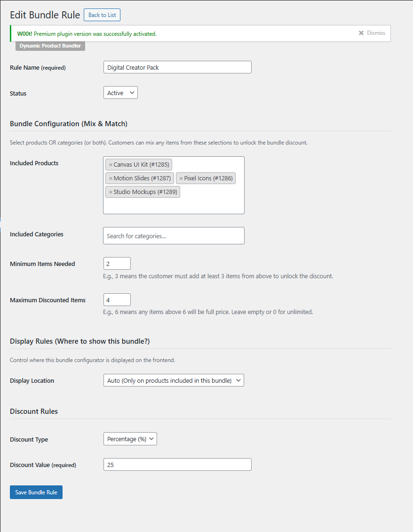Click the Dynamic Product Bundler tab label
Image resolution: width=413 pixels, height=532 pixels.
pyautogui.click(x=50, y=46)
